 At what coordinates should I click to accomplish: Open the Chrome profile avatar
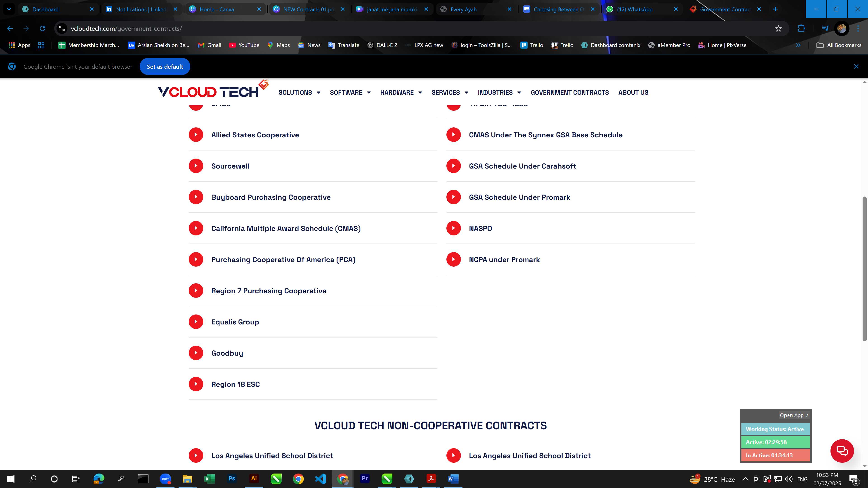pyautogui.click(x=841, y=29)
